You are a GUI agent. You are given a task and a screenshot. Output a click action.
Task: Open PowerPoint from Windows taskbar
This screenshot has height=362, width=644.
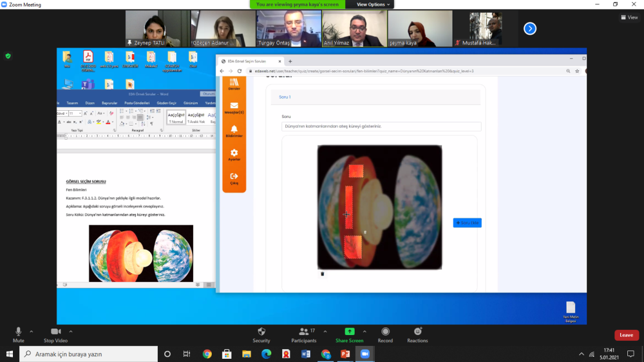pos(345,354)
